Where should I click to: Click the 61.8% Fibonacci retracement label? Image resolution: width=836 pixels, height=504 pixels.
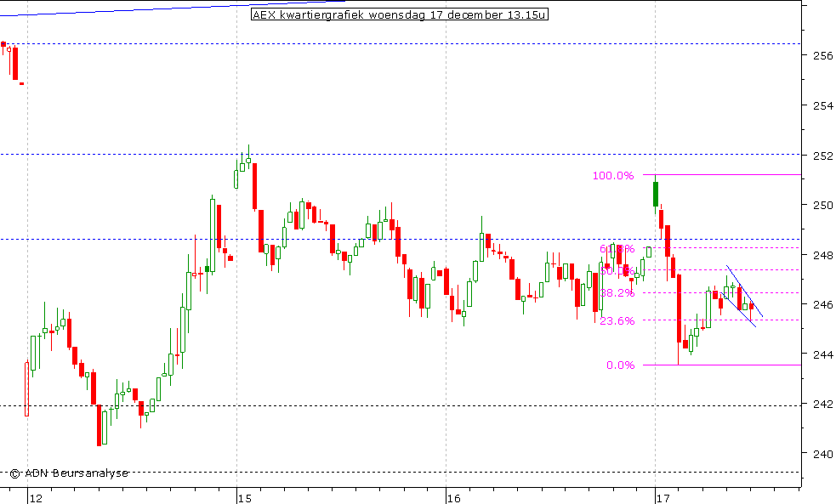click(617, 249)
